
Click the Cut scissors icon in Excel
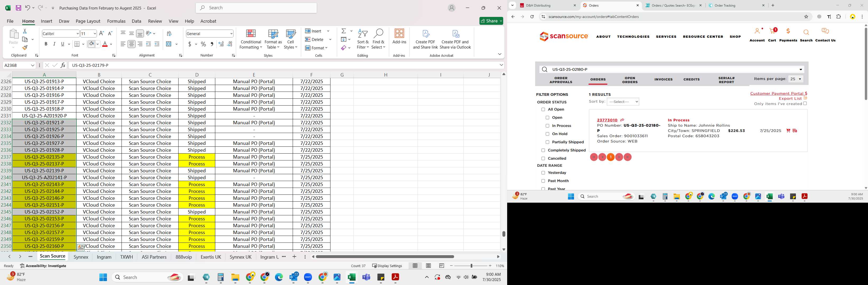[x=25, y=31]
